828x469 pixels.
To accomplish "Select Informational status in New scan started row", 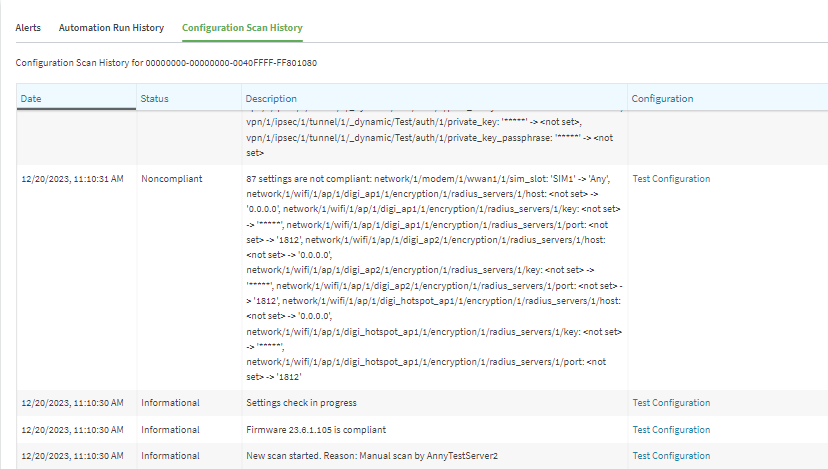I will pyautogui.click(x=170, y=456).
